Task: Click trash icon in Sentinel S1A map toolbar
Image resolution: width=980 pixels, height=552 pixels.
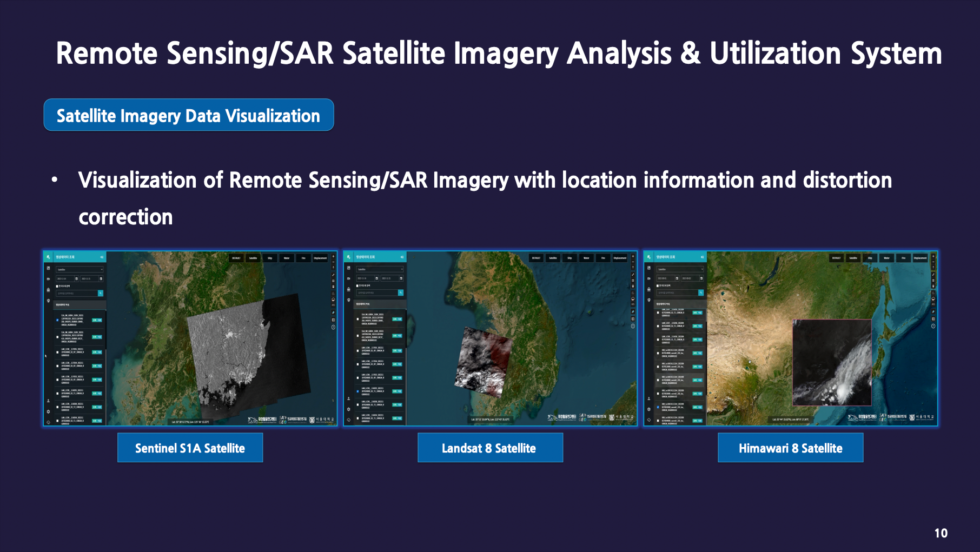Action: pyautogui.click(x=333, y=287)
